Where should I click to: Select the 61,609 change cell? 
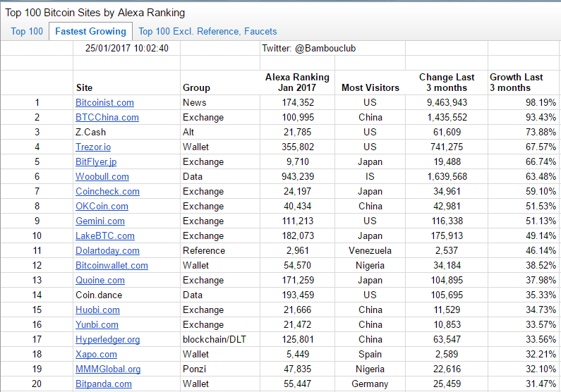[x=447, y=133]
